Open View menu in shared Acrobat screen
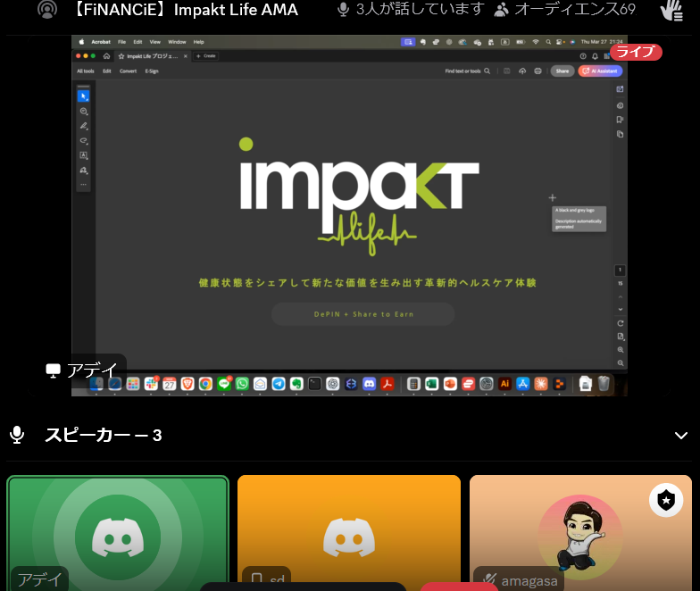 pos(155,42)
